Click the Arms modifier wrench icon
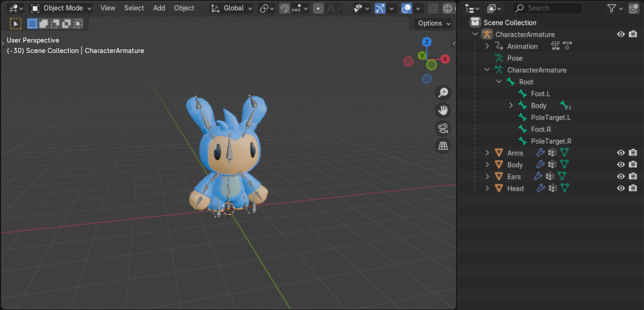Viewport: 644px width, 310px height. point(540,153)
